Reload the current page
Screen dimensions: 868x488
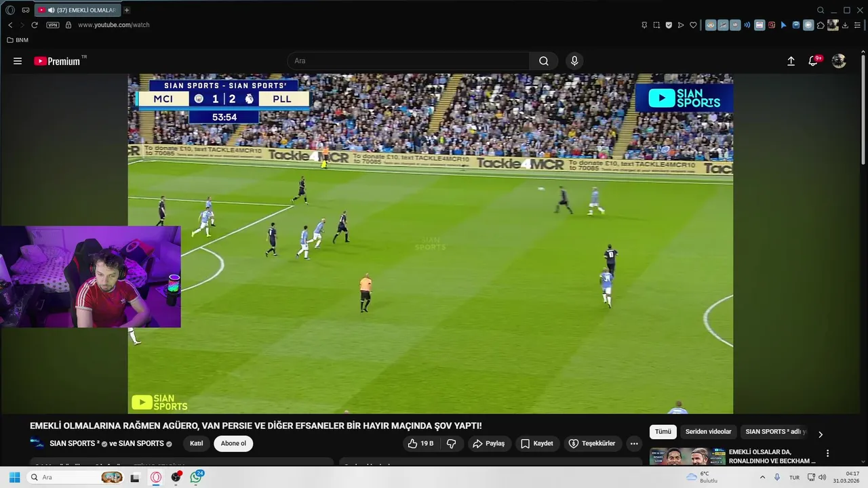(x=35, y=25)
